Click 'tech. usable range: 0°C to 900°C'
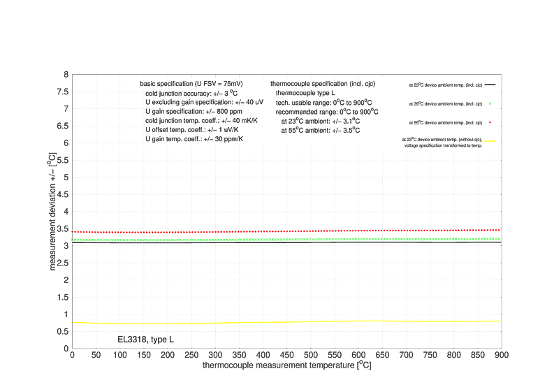The height and width of the screenshot is (392, 554). [x=323, y=103]
